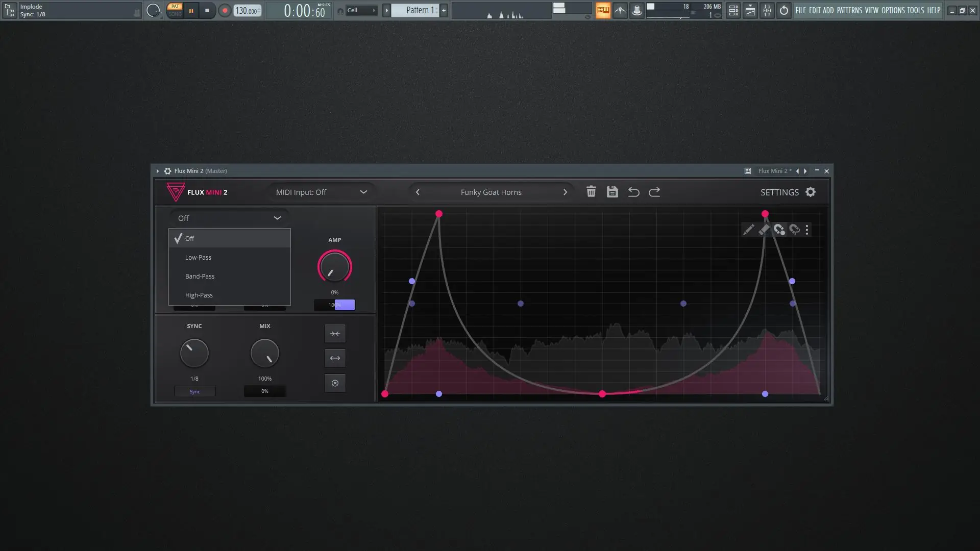Toggle PAT/SONG mode switch
Screen dimensions: 980x551
click(x=175, y=10)
